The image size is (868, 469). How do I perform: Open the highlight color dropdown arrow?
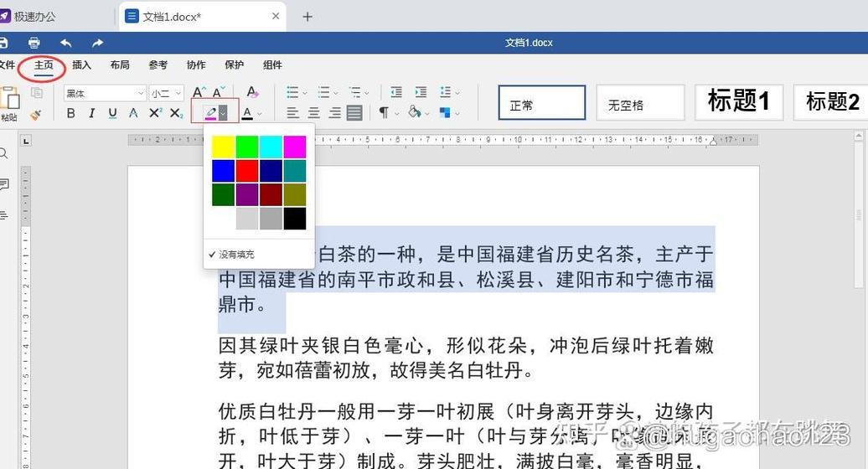tap(223, 113)
